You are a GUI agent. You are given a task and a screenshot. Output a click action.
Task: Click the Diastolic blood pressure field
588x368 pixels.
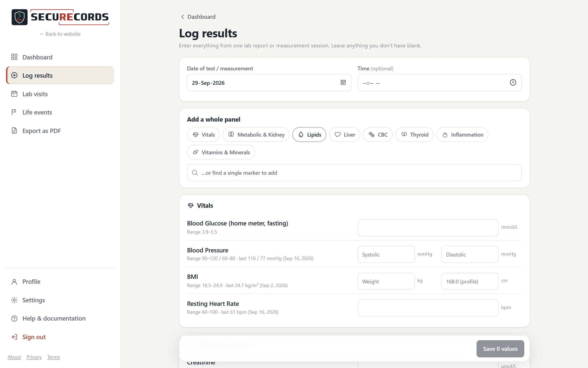(x=470, y=254)
